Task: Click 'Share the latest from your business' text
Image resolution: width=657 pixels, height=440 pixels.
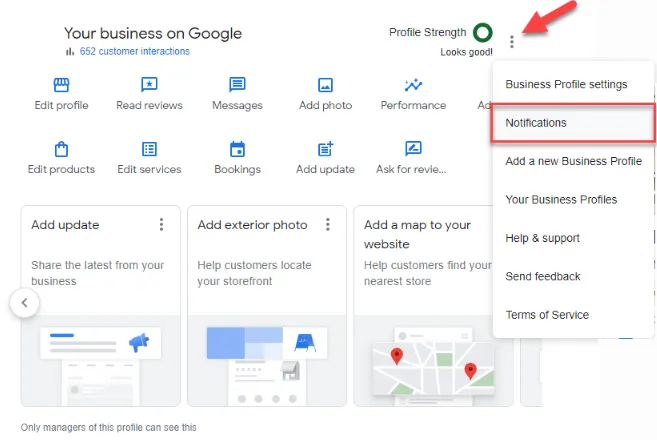Action: coord(98,273)
